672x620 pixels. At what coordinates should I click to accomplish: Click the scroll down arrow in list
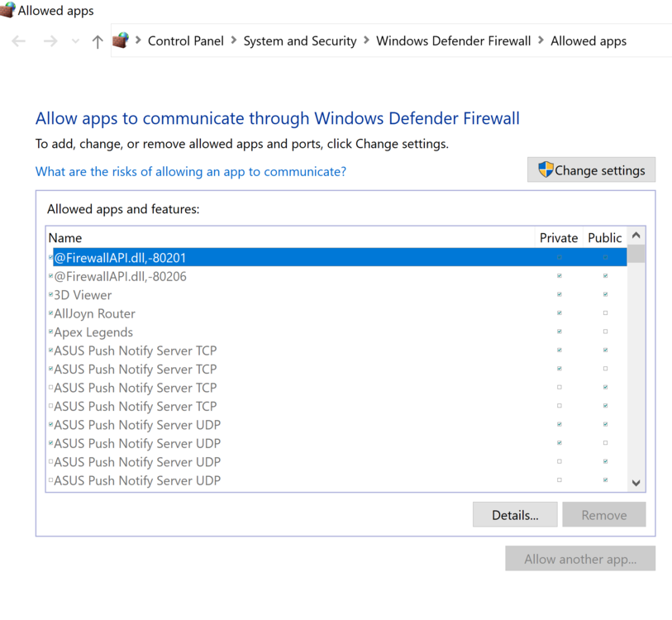pyautogui.click(x=636, y=483)
